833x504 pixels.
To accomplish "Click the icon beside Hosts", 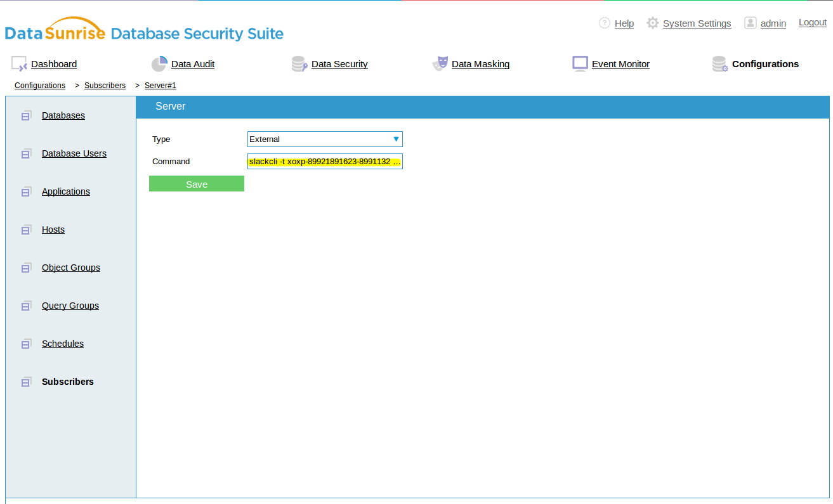I will [26, 230].
